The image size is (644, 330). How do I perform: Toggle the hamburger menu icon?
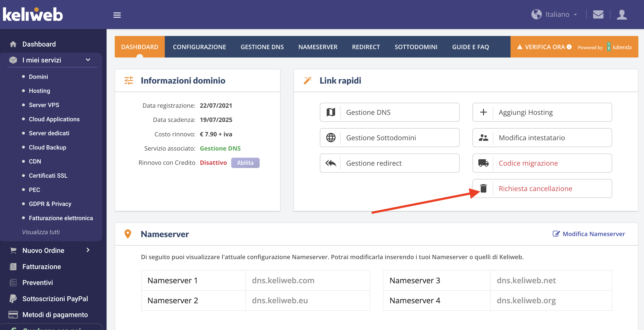pos(117,15)
